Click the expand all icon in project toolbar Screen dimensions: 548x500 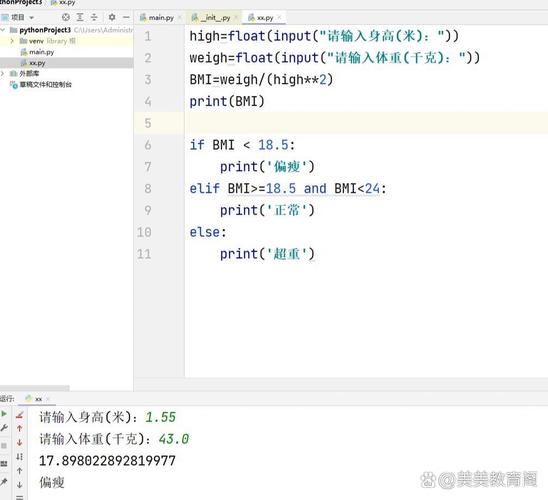[x=80, y=17]
